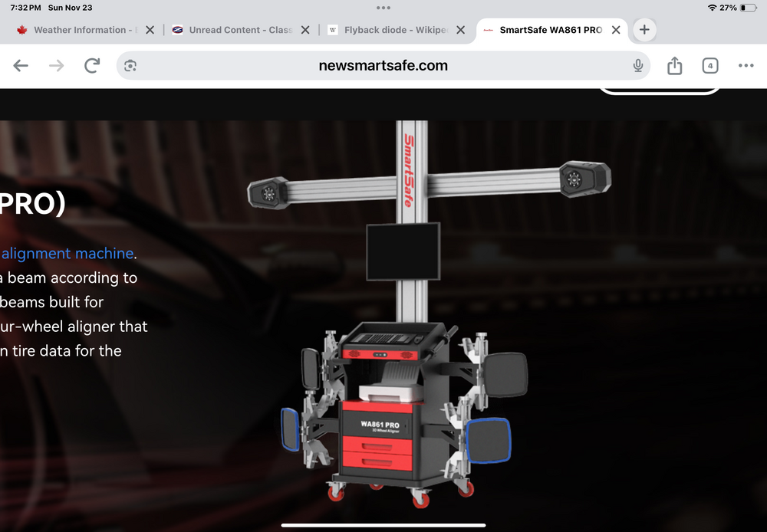
Task: Add a new tab with plus button
Action: click(644, 30)
